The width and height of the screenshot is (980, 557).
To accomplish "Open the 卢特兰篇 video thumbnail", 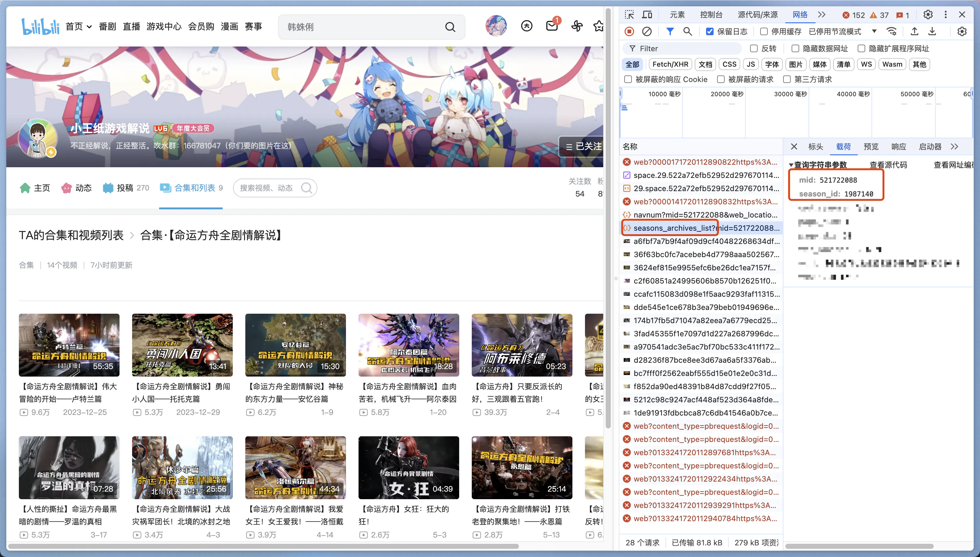I will point(69,345).
